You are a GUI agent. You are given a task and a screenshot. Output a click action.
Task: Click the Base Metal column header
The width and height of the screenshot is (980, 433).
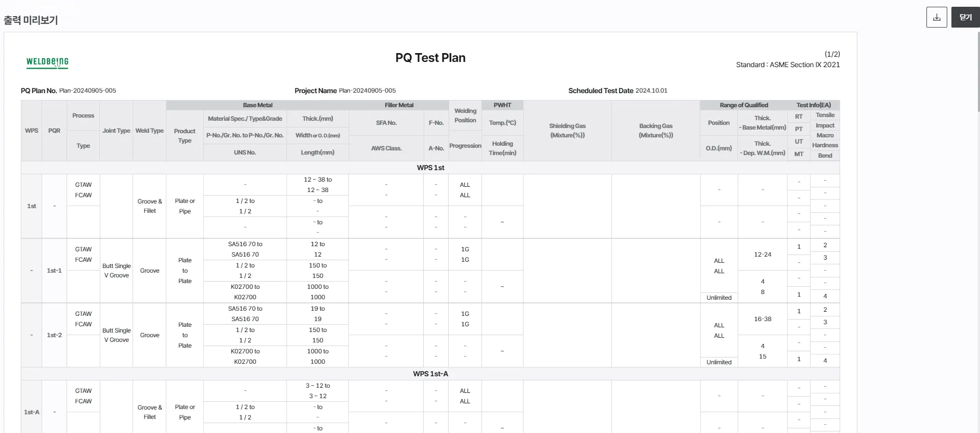257,105
